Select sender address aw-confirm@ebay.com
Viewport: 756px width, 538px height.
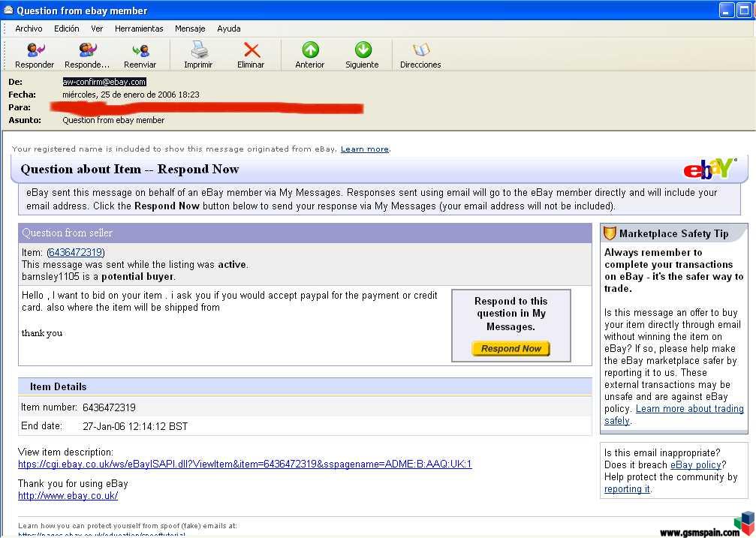(x=104, y=82)
